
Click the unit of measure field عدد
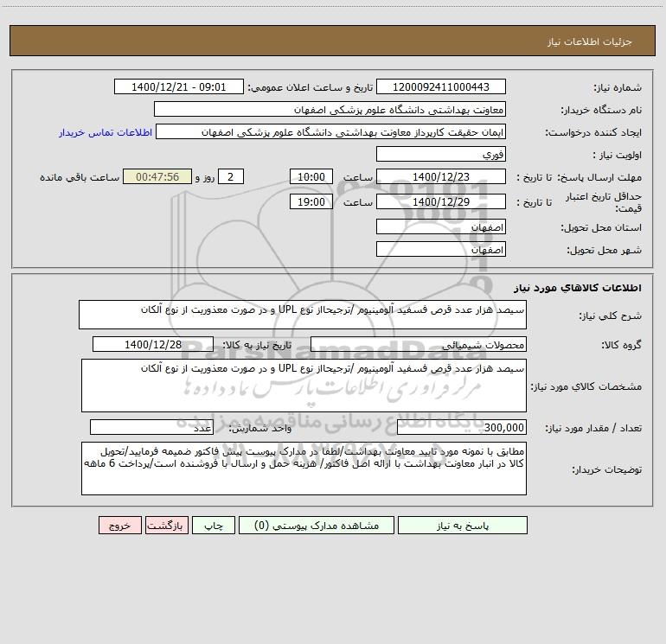pyautogui.click(x=151, y=427)
